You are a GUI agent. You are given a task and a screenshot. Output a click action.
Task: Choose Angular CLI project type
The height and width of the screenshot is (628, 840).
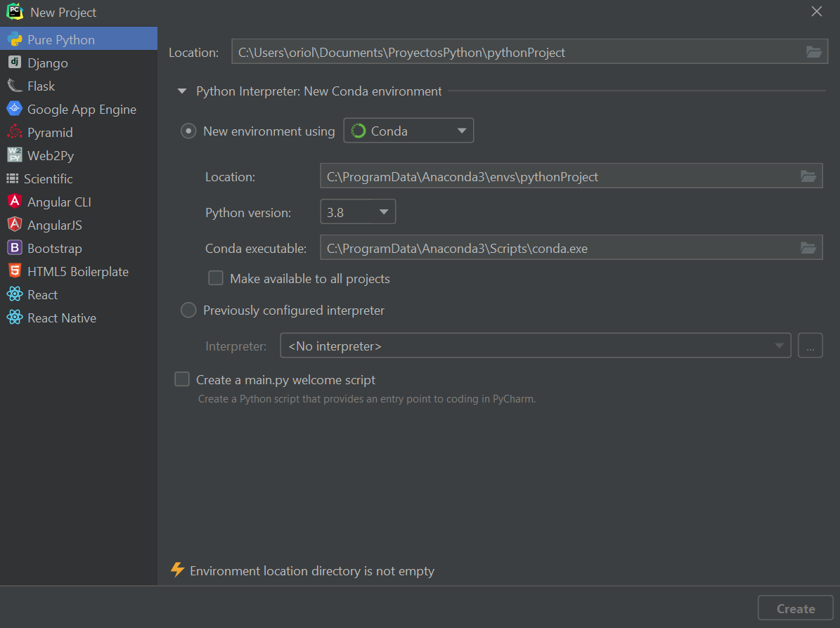coord(79,202)
